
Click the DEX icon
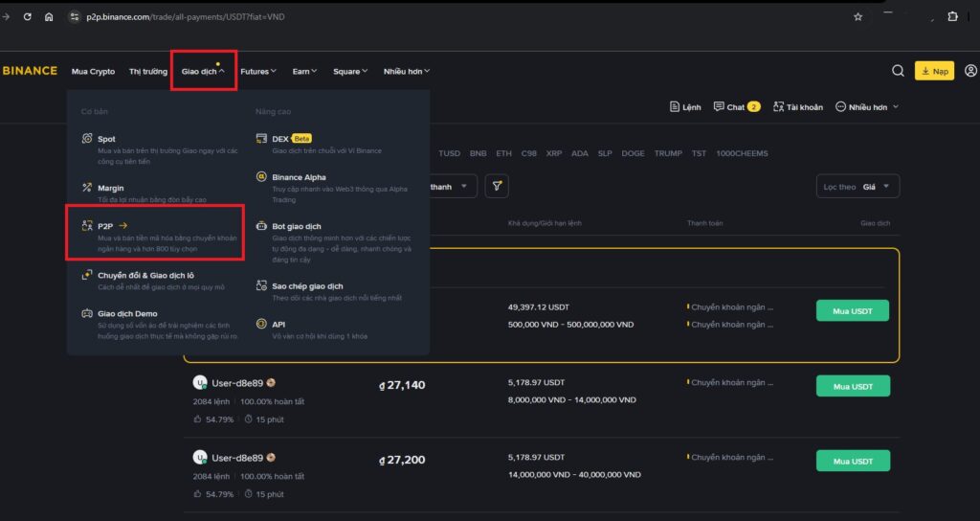261,138
